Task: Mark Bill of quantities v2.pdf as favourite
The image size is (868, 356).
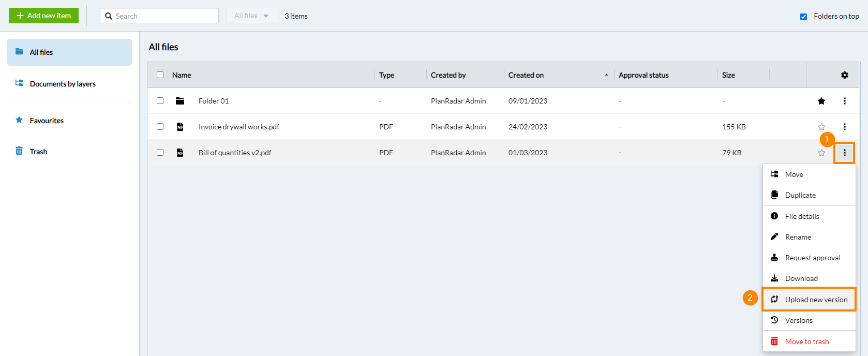Action: (x=821, y=153)
